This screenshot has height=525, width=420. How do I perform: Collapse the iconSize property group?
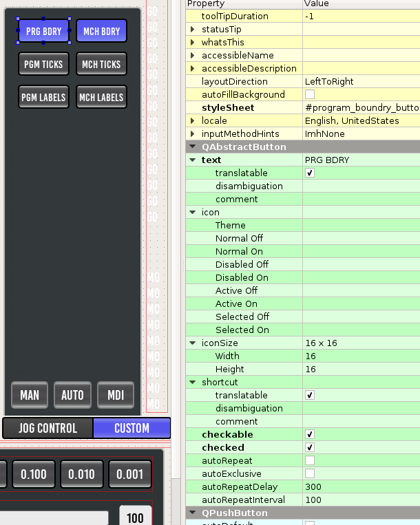click(x=193, y=343)
